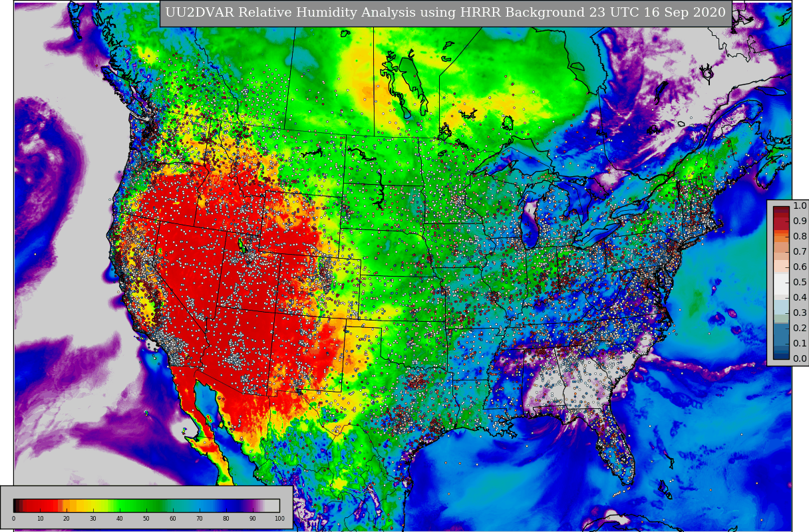The image size is (809, 532).
Task: Click the "100" tick label on the humidity colorbar
Action: [279, 519]
